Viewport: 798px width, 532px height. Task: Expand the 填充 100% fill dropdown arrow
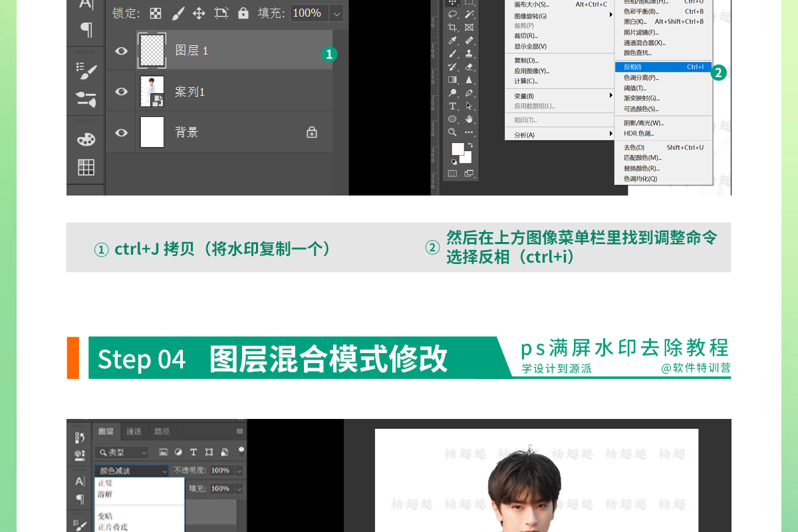pyautogui.click(x=336, y=13)
